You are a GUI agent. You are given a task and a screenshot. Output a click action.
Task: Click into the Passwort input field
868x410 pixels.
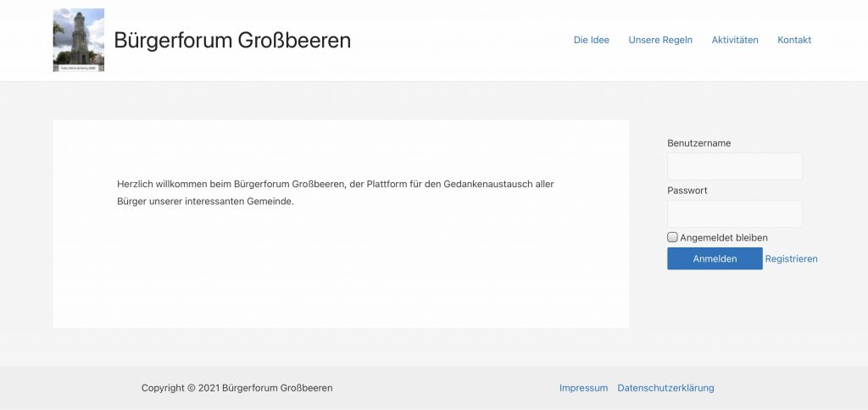[734, 213]
